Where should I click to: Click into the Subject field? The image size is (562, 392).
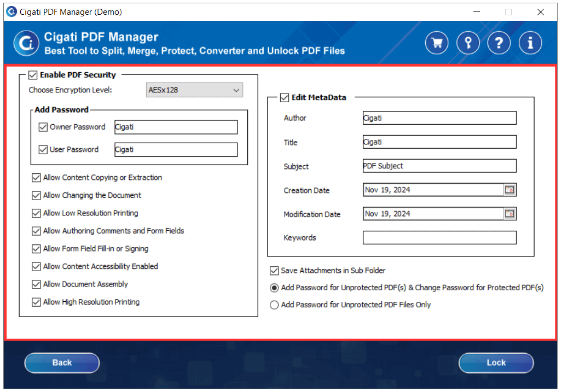click(x=439, y=166)
